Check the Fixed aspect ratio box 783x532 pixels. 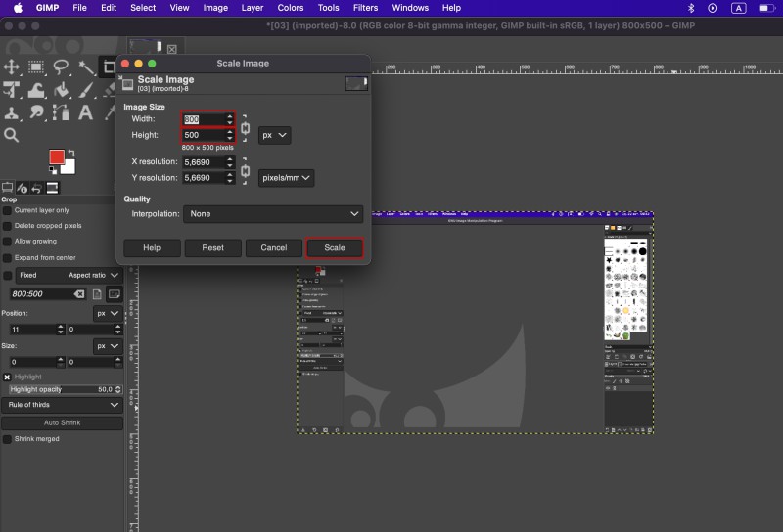click(x=8, y=276)
